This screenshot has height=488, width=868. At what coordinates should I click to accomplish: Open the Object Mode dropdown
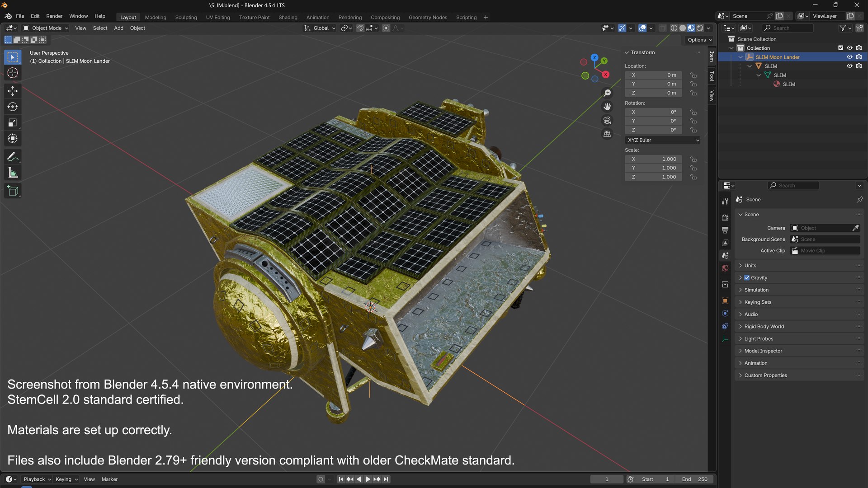click(46, 28)
